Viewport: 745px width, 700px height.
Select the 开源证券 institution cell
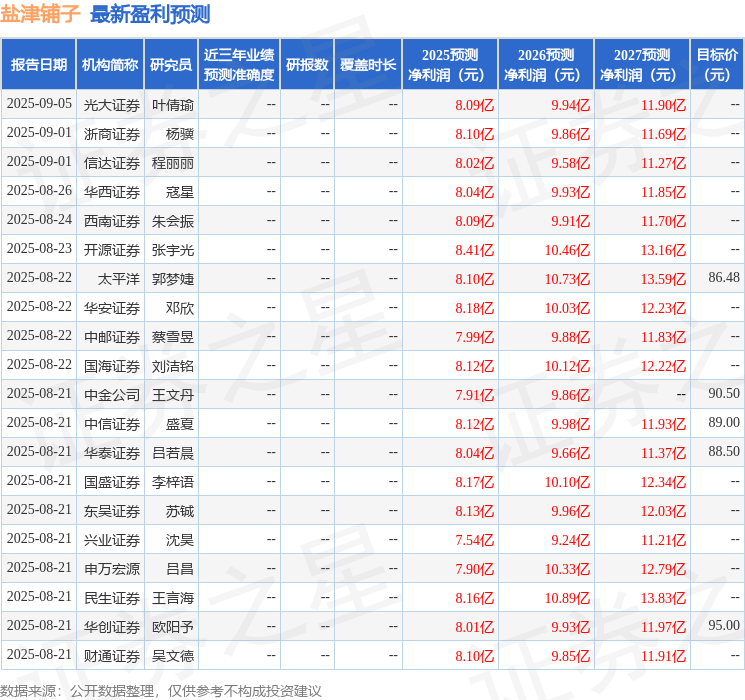112,250
